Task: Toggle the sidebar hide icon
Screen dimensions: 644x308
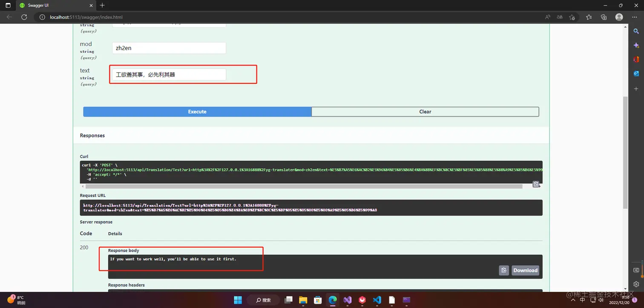Action: (x=636, y=270)
